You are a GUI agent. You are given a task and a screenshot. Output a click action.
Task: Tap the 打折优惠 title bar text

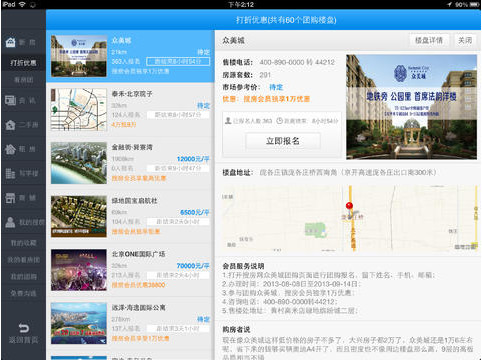tap(286, 20)
